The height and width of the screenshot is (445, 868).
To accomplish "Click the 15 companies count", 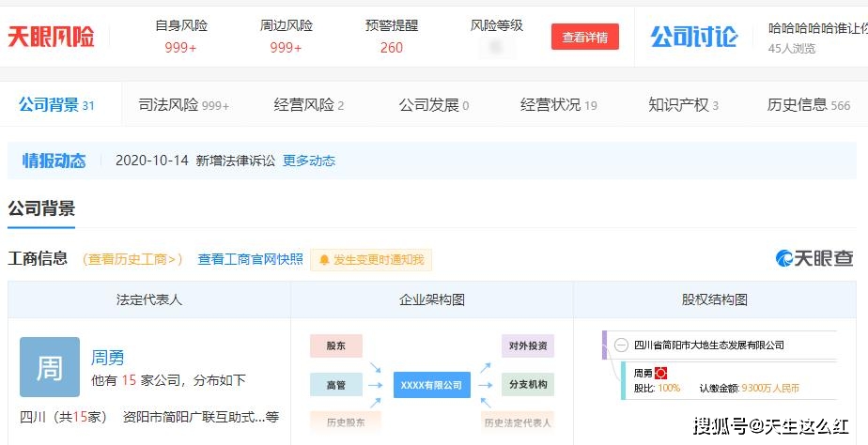I will pos(129,380).
